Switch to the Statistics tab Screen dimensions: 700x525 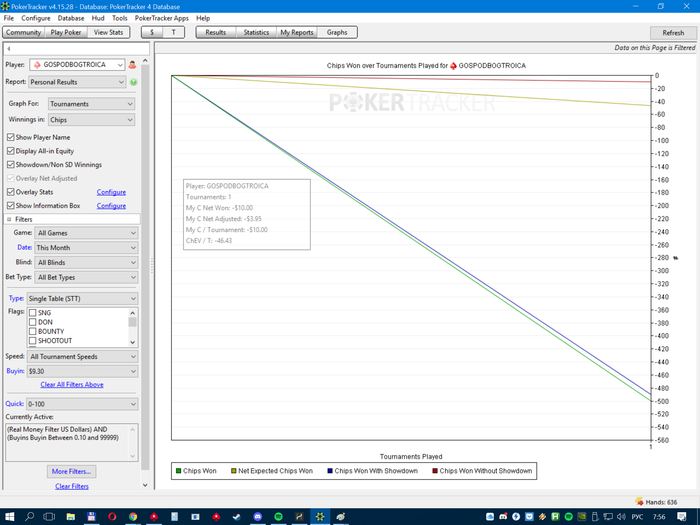click(x=256, y=32)
